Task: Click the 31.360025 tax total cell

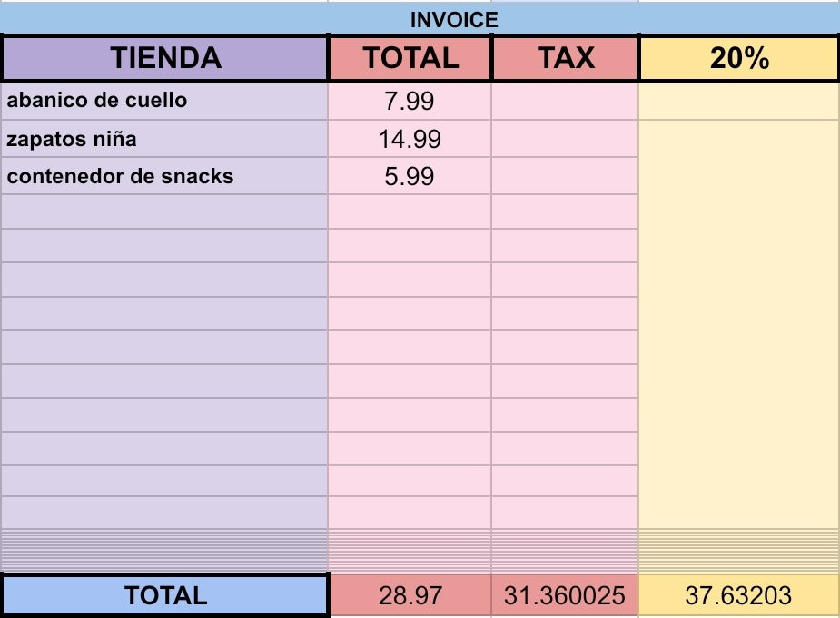Action: point(566,595)
